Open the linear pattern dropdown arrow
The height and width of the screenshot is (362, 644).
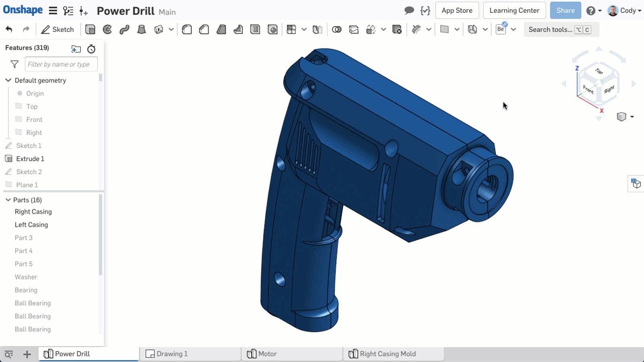304,29
